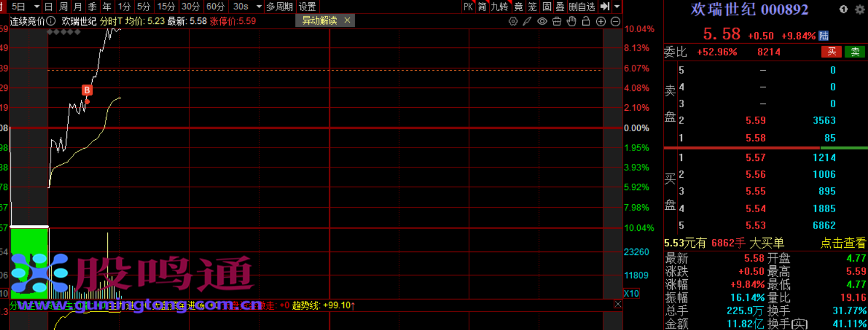The width and height of the screenshot is (868, 330).
Task: Toggle 竞 auction button
Action: pos(518,6)
